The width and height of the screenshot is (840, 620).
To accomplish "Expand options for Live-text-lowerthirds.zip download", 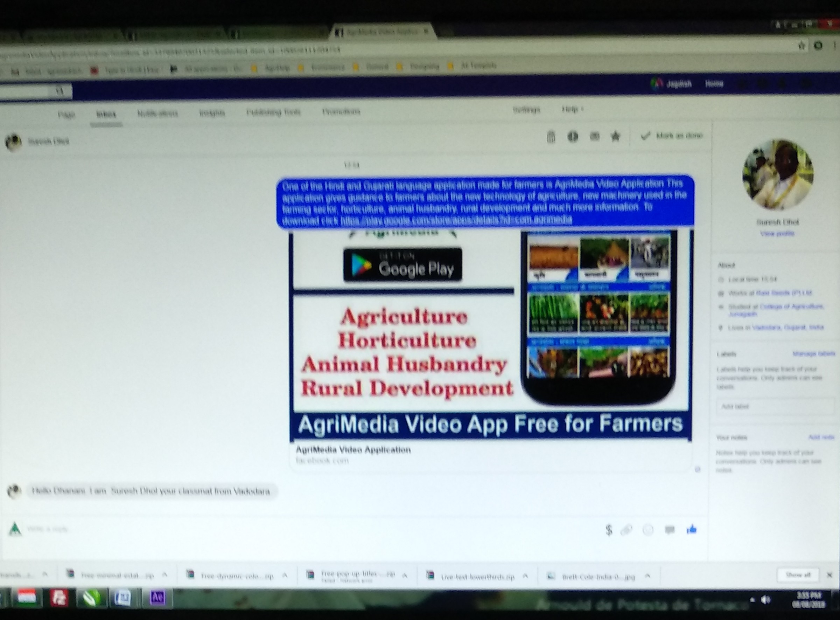I will (x=525, y=576).
